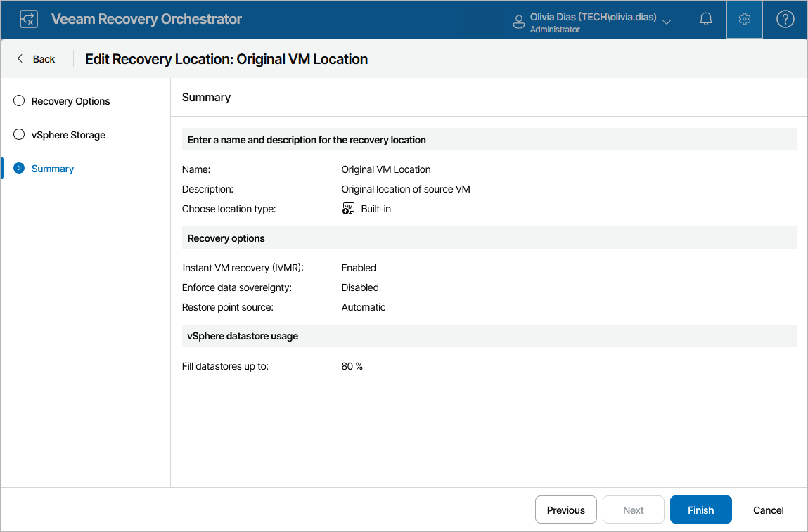Click the Veeam Recovery Orchestrator logo icon
Screen dimensions: 808x532
pyautogui.click(x=29, y=19)
